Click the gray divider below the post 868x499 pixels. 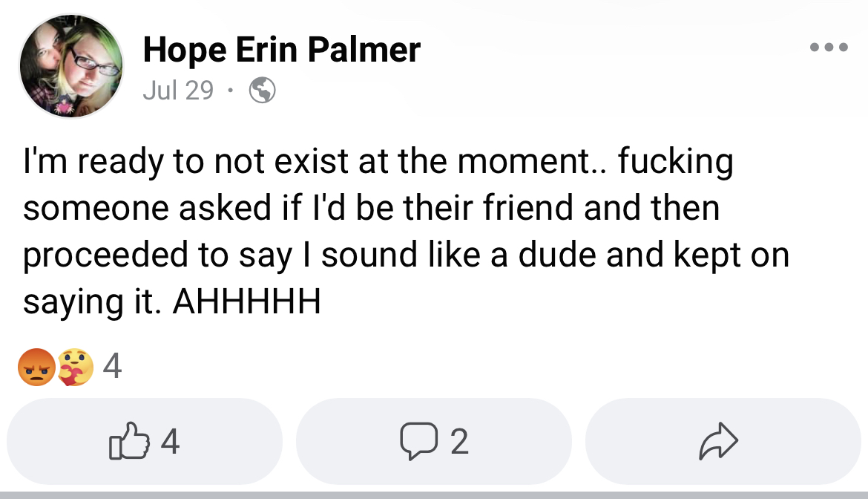434,495
